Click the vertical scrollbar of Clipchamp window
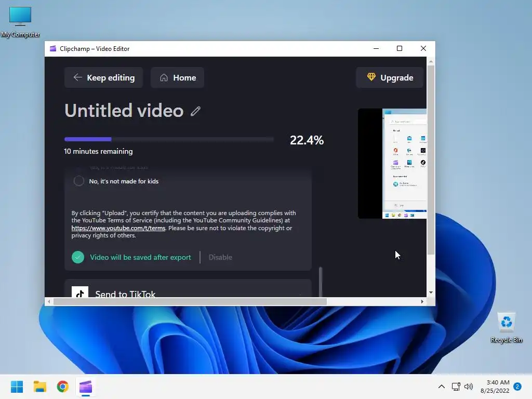 (x=431, y=159)
